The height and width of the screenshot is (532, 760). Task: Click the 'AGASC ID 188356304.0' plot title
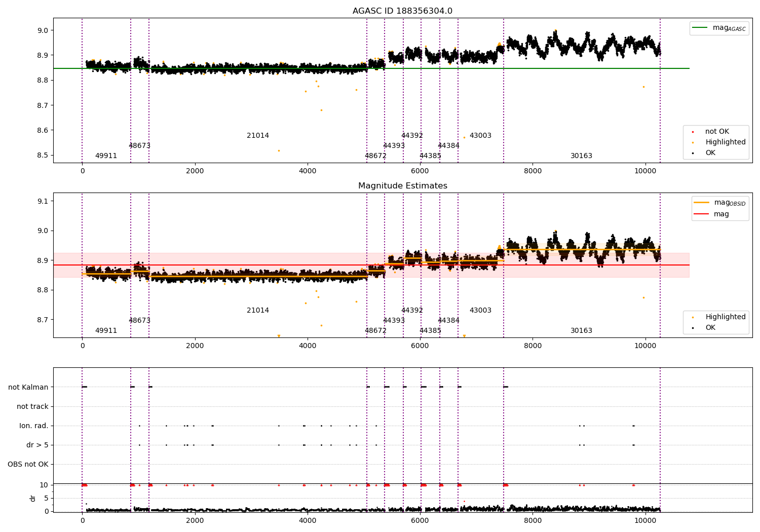403,11
